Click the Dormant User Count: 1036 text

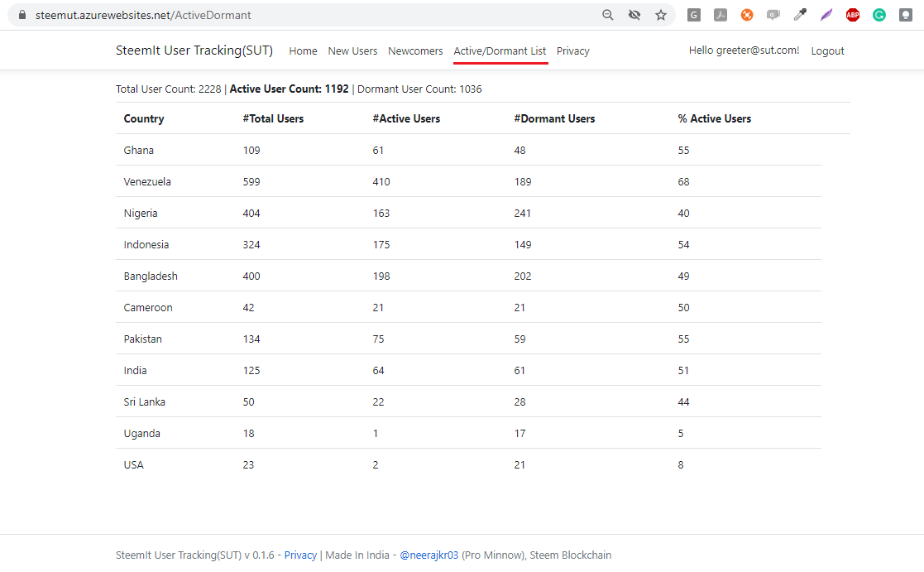coord(419,89)
